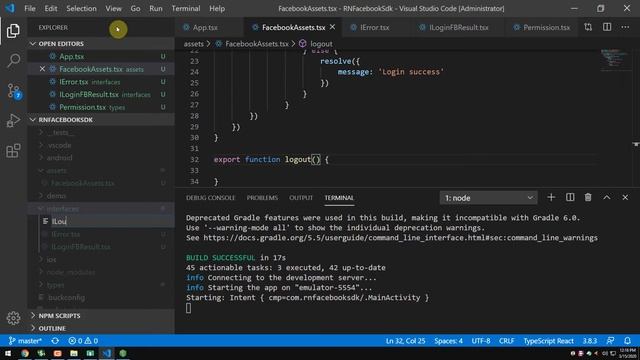Click the master branch indicator

pos(25,341)
